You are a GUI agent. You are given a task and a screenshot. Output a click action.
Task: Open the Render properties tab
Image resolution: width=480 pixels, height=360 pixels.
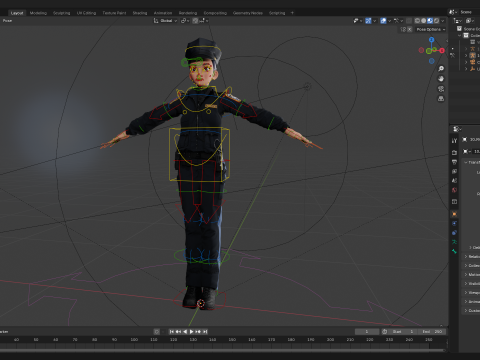(454, 152)
